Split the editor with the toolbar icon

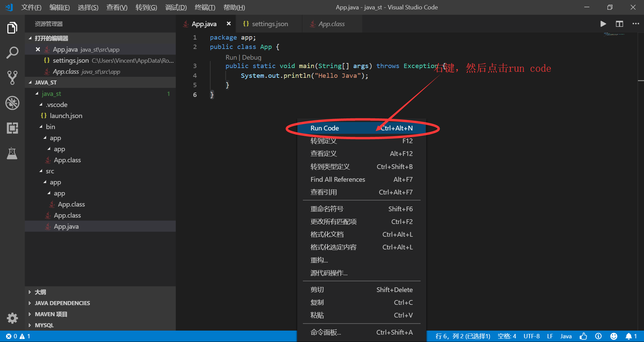(x=619, y=24)
